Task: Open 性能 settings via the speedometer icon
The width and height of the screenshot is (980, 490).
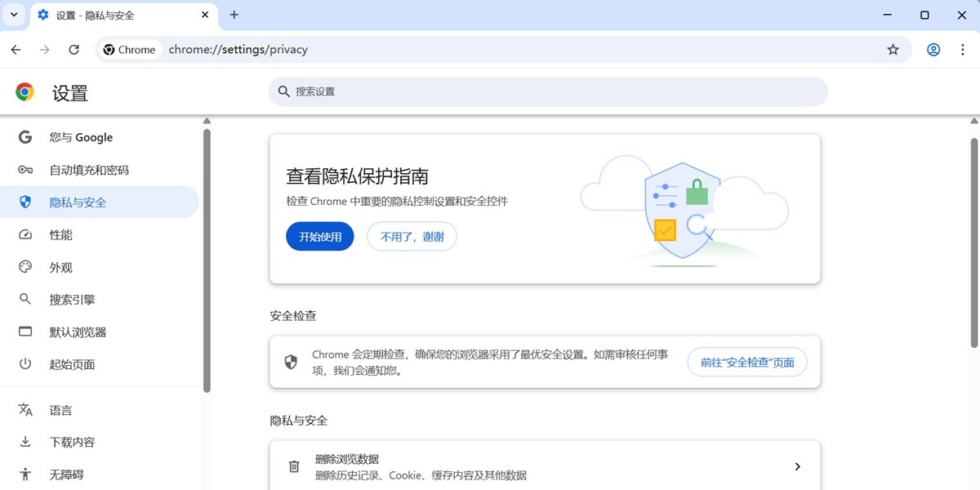Action: point(24,234)
